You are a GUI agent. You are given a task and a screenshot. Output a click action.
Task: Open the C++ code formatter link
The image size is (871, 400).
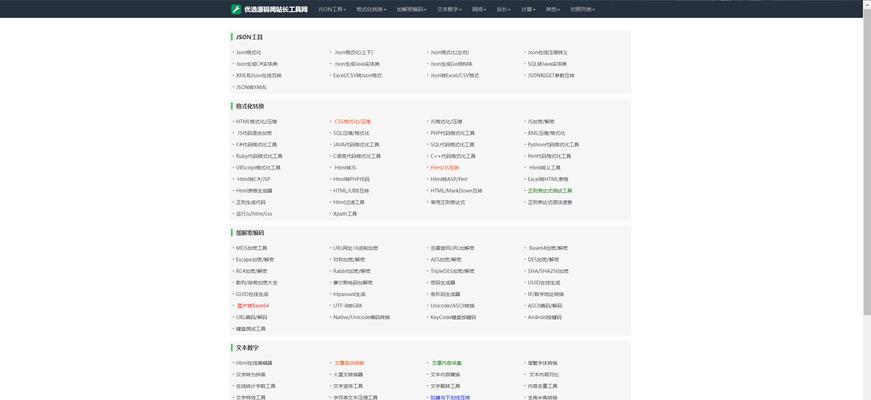tap(453, 156)
